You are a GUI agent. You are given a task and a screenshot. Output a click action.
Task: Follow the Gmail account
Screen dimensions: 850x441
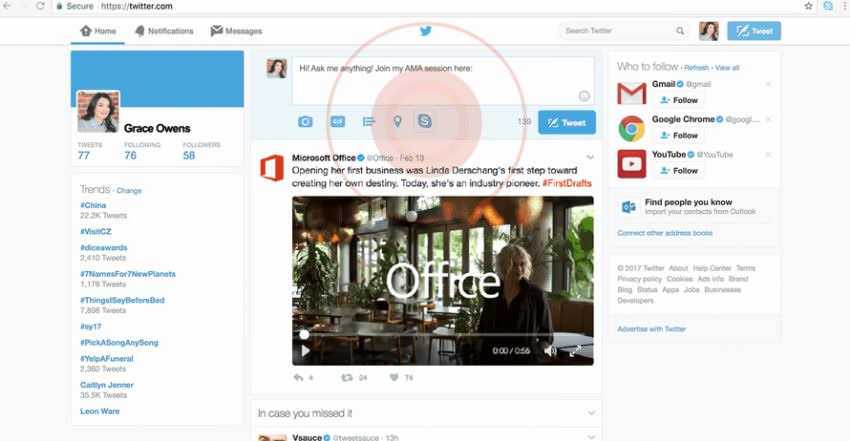(679, 100)
